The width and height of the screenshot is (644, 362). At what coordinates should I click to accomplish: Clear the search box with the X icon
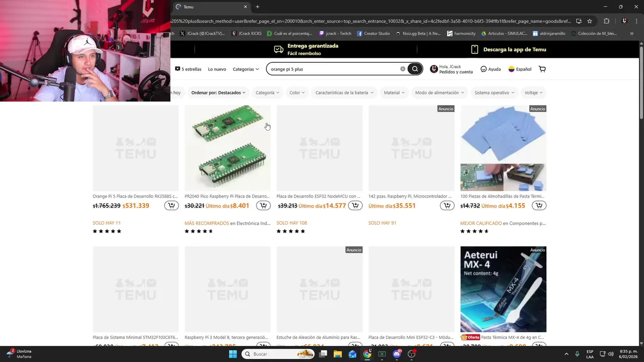(x=403, y=69)
